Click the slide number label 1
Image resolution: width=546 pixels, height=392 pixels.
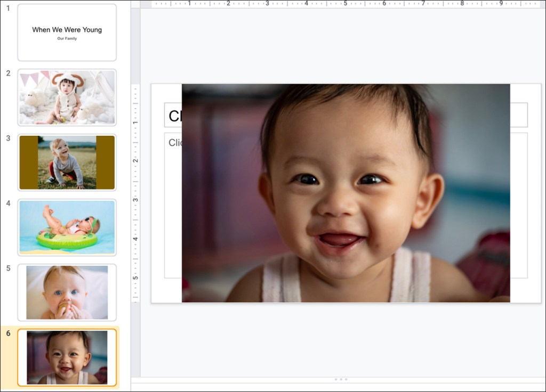click(7, 8)
